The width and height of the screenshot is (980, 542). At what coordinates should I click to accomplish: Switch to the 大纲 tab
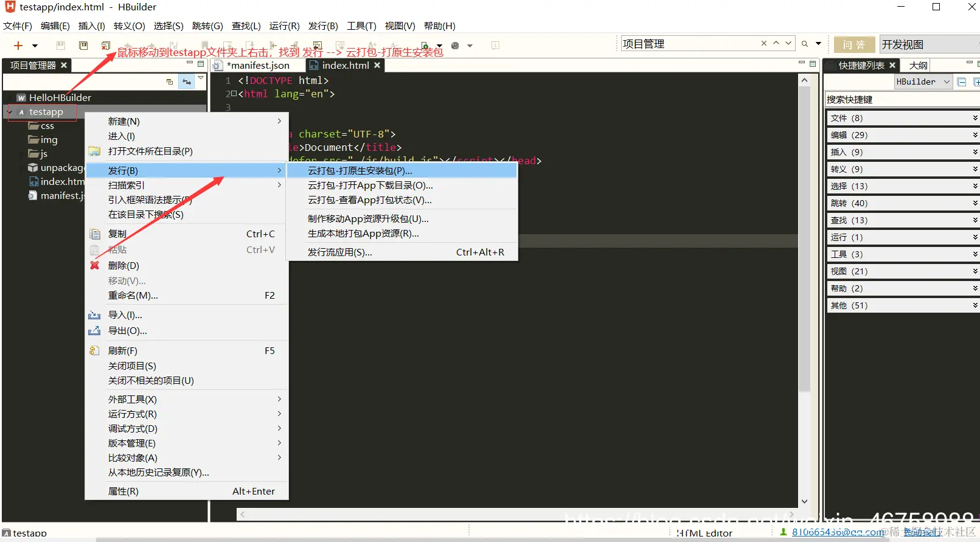pos(918,65)
